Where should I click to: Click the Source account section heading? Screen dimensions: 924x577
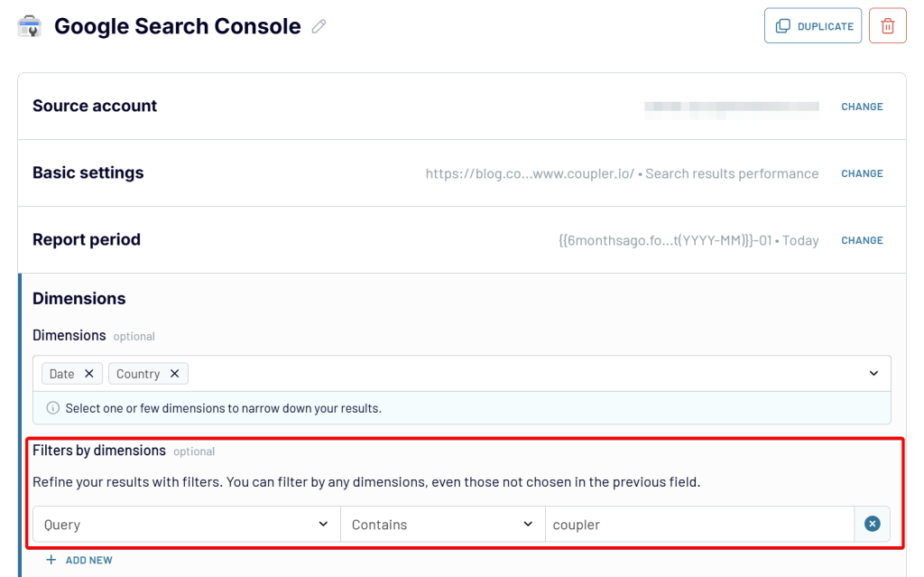click(95, 106)
